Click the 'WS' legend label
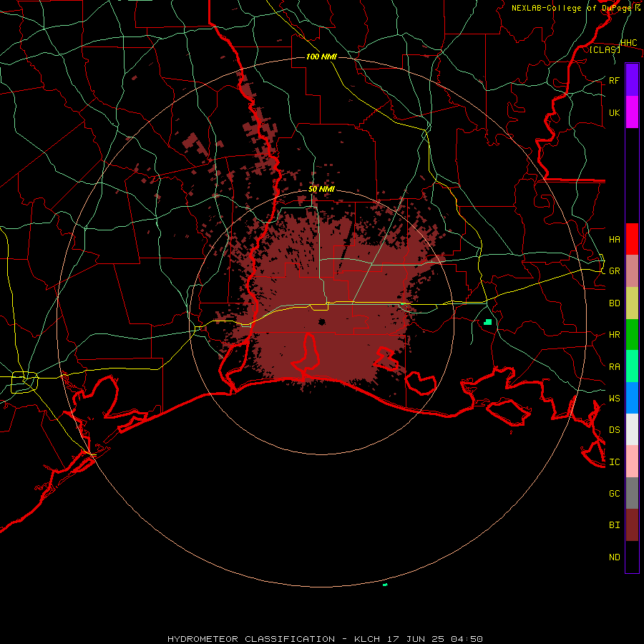Viewport: 644px width, 644px height. tap(614, 398)
